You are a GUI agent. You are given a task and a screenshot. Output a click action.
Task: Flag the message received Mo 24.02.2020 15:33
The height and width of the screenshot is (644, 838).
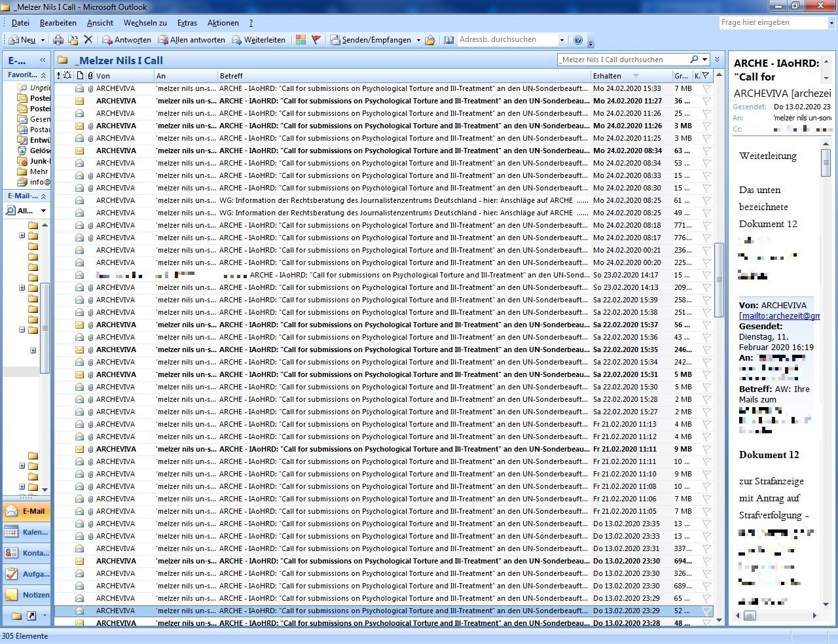[706, 88]
